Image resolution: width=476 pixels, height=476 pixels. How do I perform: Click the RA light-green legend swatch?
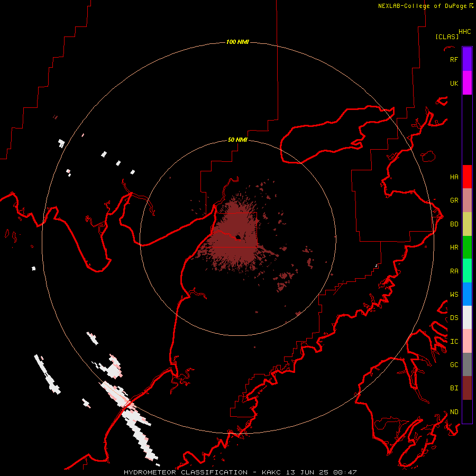[x=467, y=271]
